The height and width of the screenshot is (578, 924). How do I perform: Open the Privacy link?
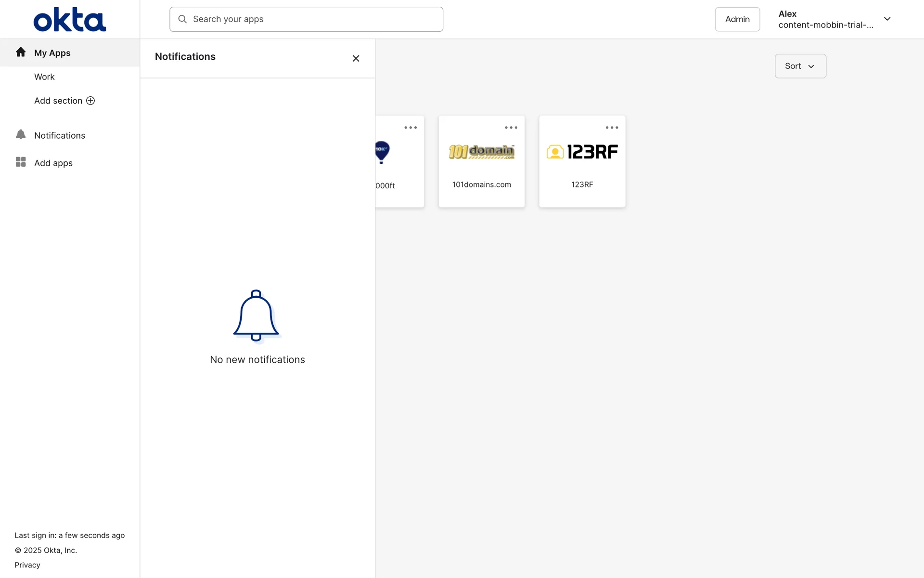coord(27,565)
